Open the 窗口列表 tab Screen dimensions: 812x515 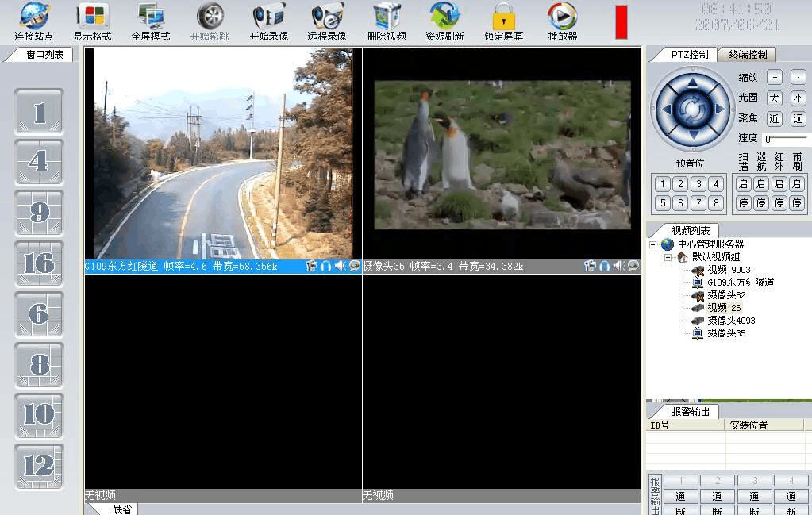[x=44, y=55]
